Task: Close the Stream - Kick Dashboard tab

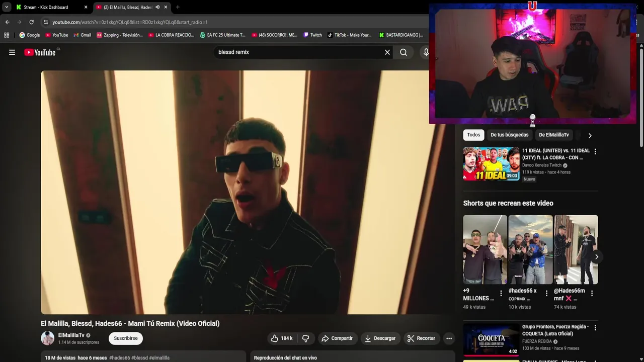Action: (x=86, y=7)
